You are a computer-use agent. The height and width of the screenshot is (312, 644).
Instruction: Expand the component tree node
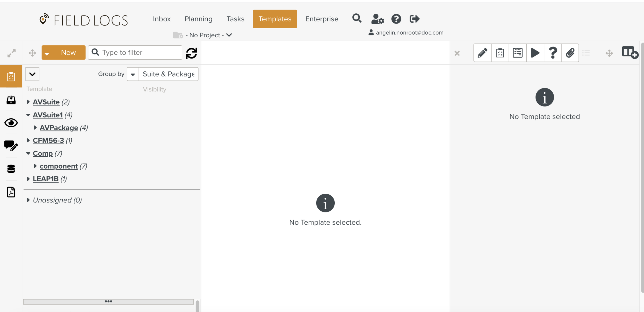pos(35,166)
